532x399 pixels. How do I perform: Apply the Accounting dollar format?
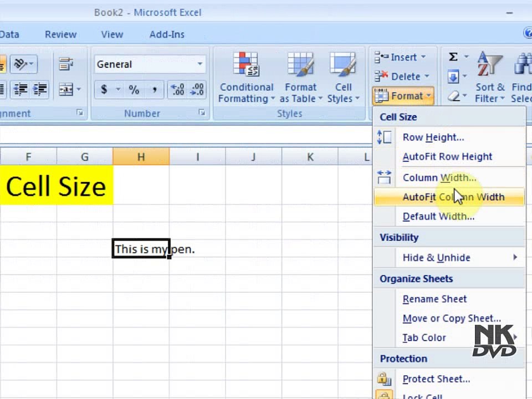click(x=104, y=90)
